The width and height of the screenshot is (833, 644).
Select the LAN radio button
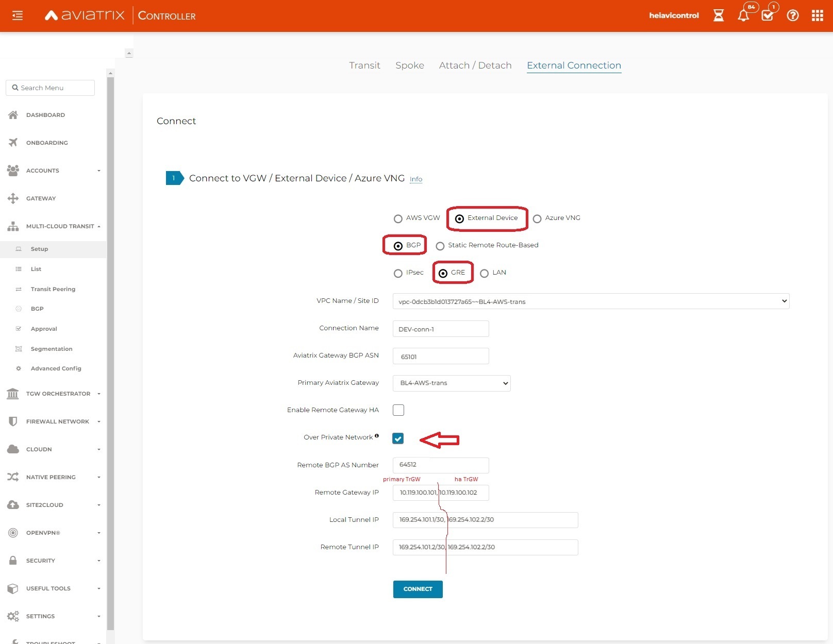click(484, 273)
